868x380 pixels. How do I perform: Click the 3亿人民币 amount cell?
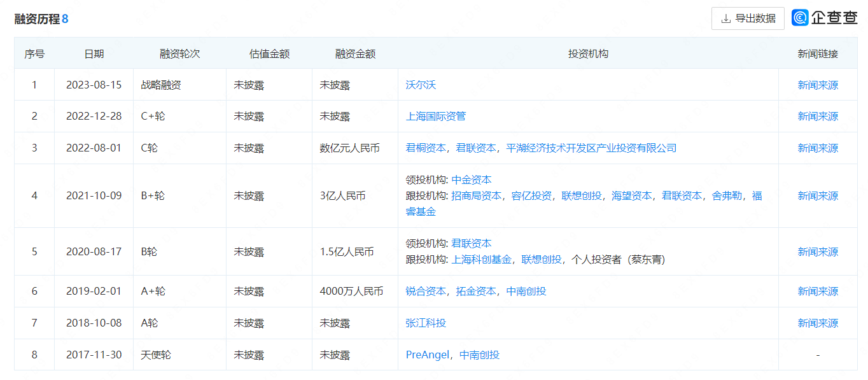tap(342, 196)
